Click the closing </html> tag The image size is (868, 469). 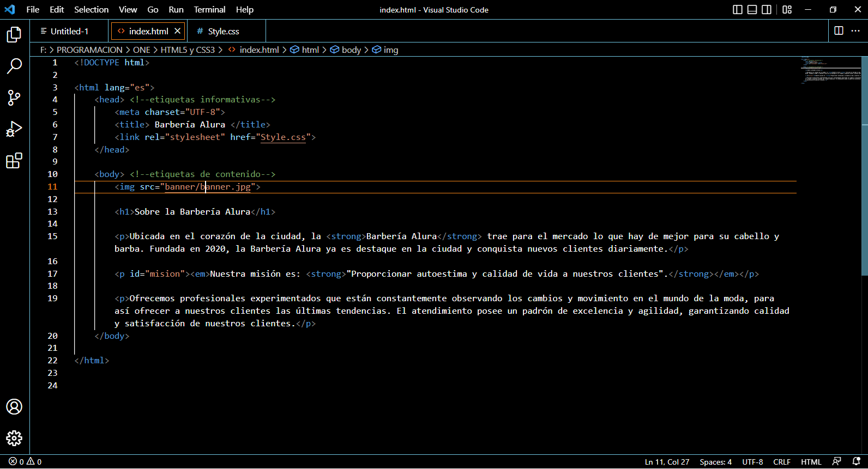(92, 361)
